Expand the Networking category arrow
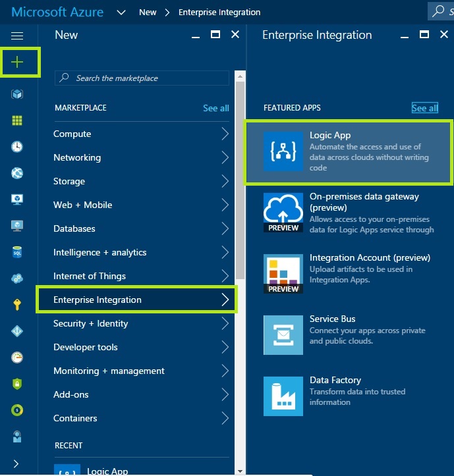 click(225, 157)
